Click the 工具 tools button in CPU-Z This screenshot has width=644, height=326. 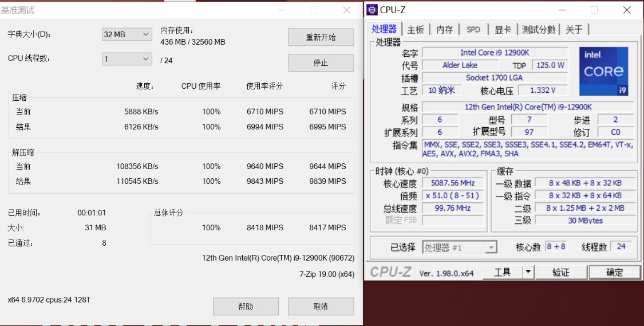click(x=502, y=272)
